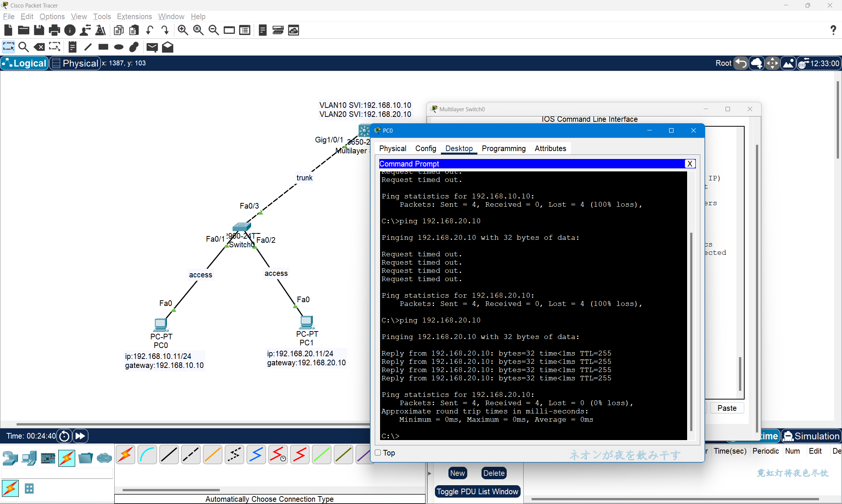Viewport: 842px width, 504px height.
Task: Click the workspace horizontal scrollbar
Action: (x=193, y=424)
